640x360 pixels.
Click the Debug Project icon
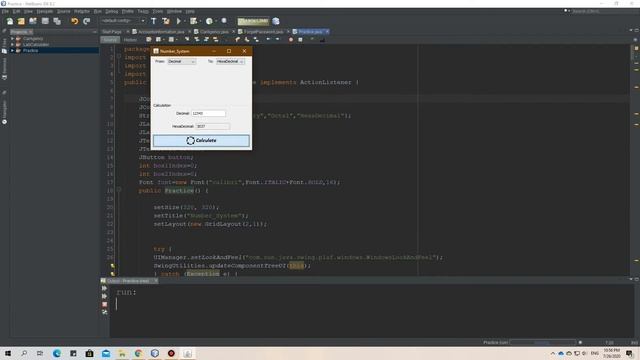point(193,21)
